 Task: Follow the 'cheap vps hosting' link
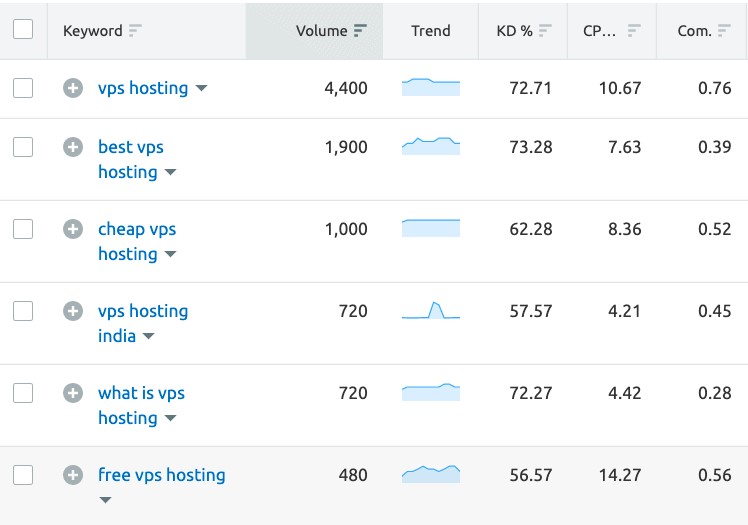point(137,241)
